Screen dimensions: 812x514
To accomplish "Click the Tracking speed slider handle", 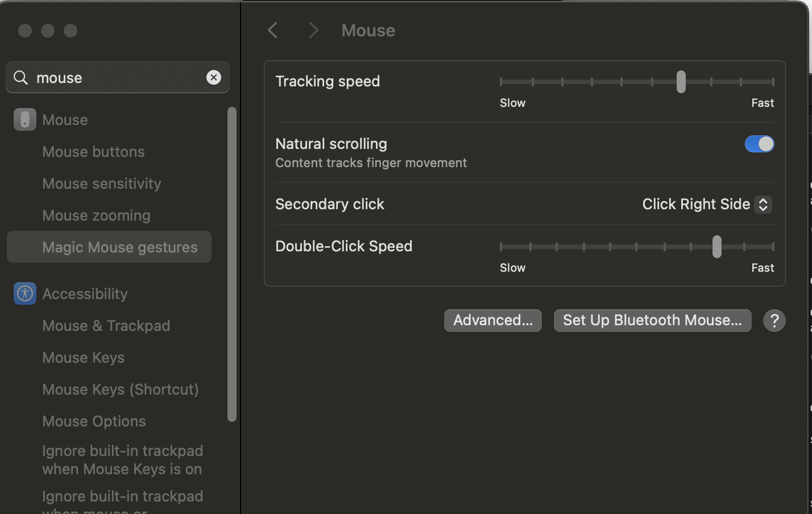I will [681, 82].
